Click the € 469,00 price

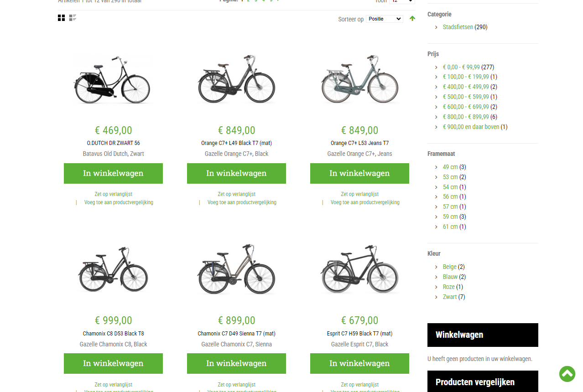113,130
